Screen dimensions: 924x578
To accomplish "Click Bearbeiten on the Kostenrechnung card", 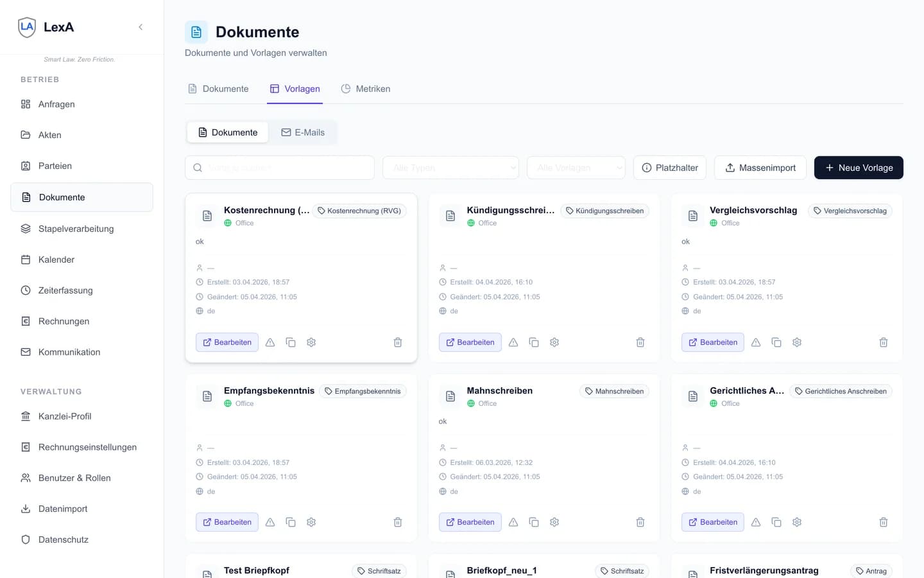I will [227, 342].
